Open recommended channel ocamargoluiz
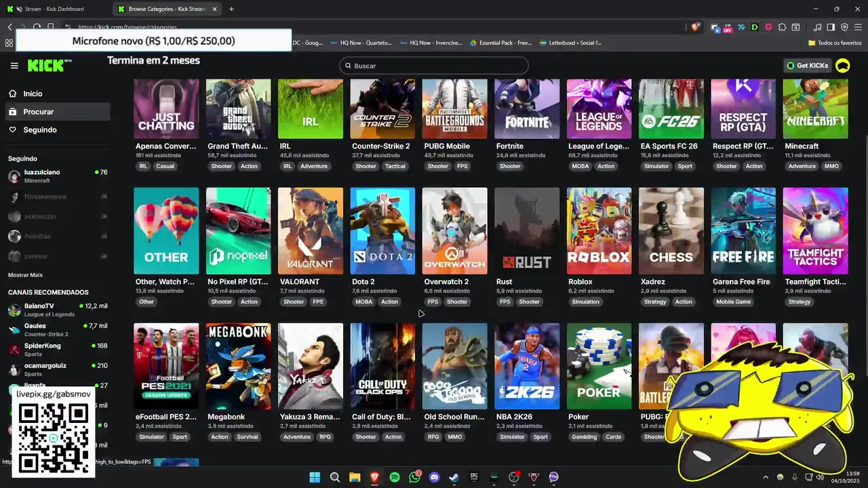868x488 pixels. click(x=57, y=369)
